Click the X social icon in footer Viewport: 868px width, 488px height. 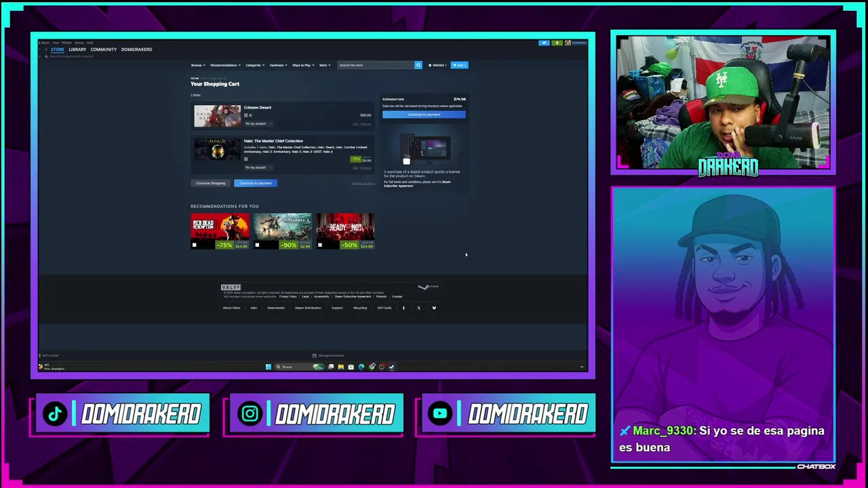point(418,308)
